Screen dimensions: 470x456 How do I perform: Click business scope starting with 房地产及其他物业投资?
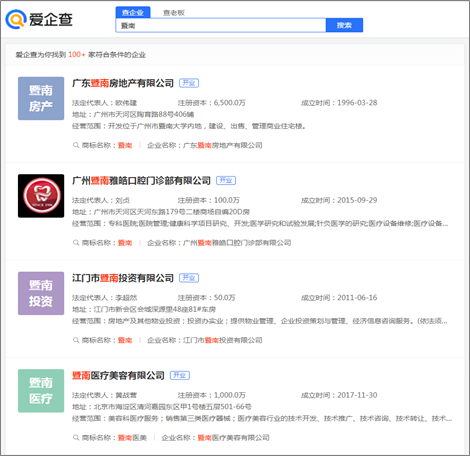[x=278, y=321]
